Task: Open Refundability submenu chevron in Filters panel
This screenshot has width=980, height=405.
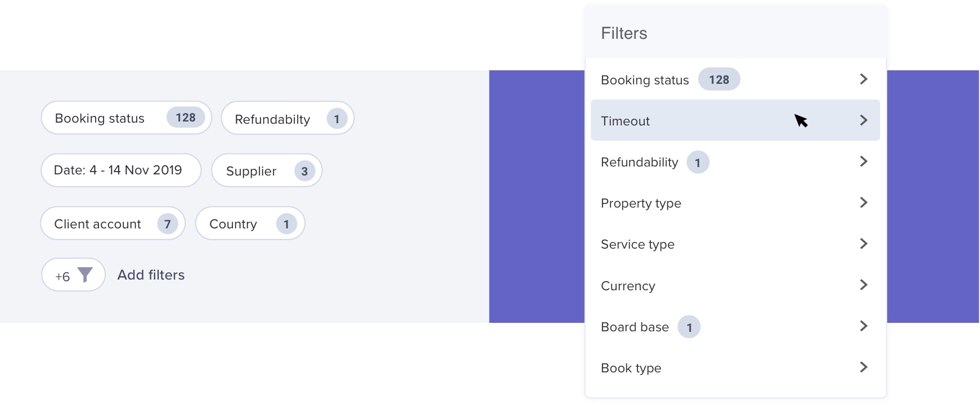Action: (864, 161)
